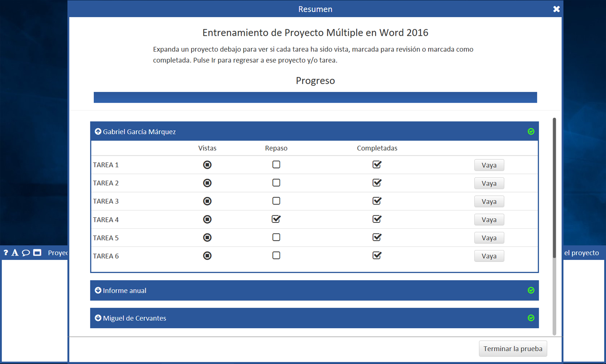The image size is (606, 364).
Task: Select Vistas radio for TAREA 4
Action: [207, 219]
